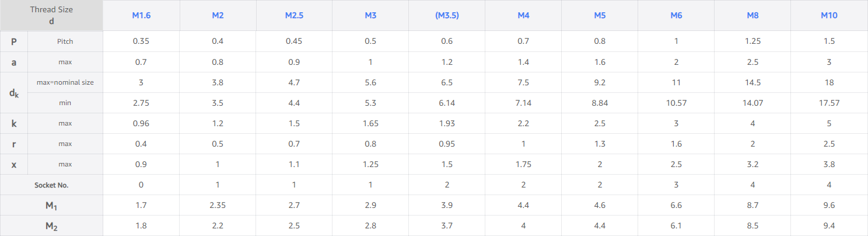Click the Socket No. row label
This screenshot has width=868, height=236.
[51, 185]
